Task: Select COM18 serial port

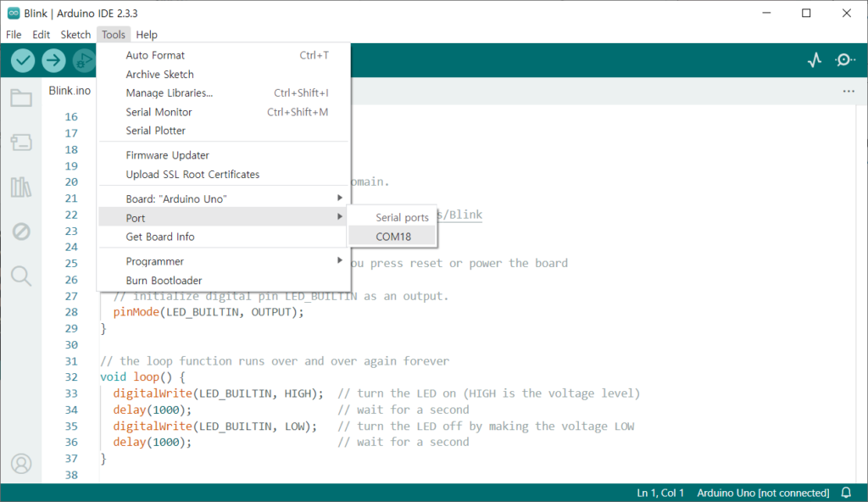Action: 392,237
